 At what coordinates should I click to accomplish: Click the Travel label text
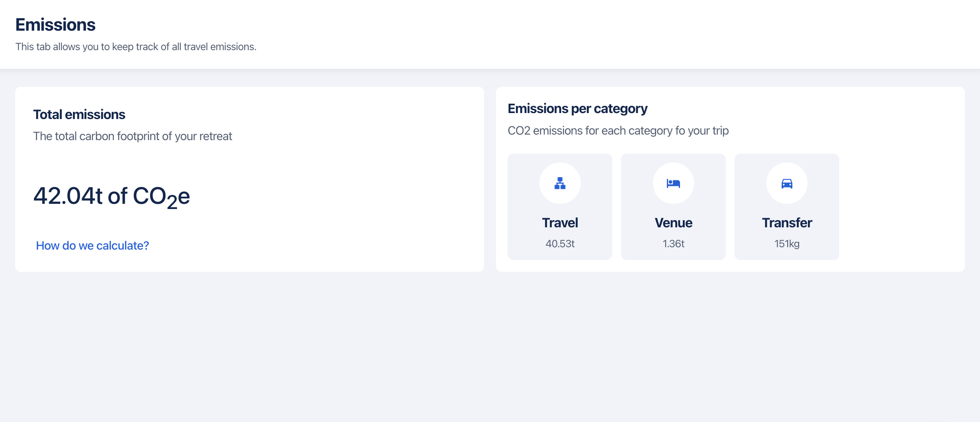point(560,223)
